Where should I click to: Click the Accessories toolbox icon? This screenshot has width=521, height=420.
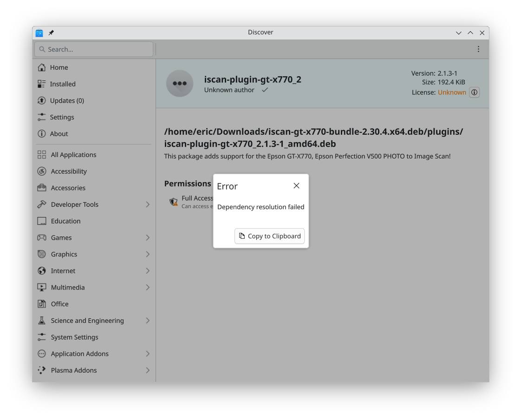[x=41, y=188]
